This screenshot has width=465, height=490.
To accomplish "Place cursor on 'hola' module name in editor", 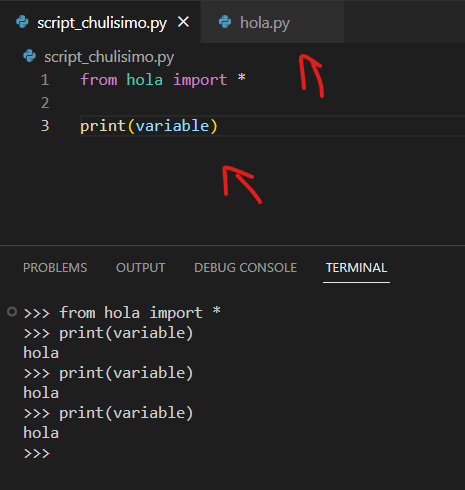I will [145, 80].
